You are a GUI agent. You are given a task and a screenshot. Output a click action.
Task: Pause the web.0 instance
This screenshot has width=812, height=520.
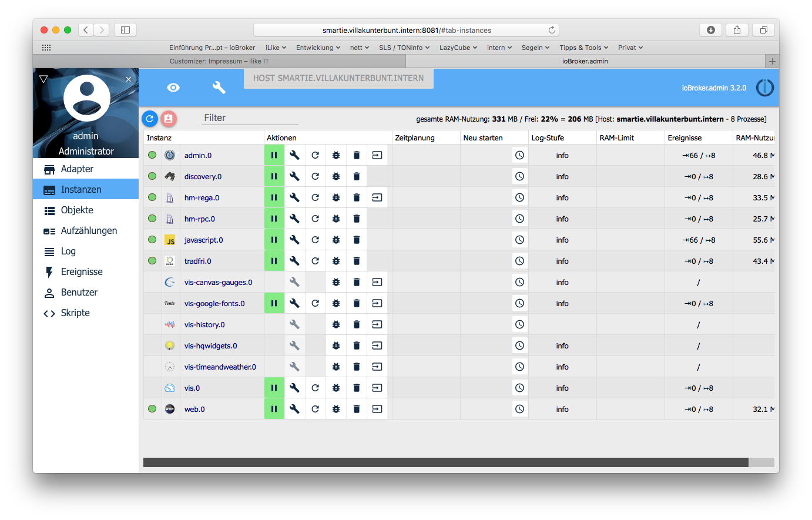tap(274, 409)
